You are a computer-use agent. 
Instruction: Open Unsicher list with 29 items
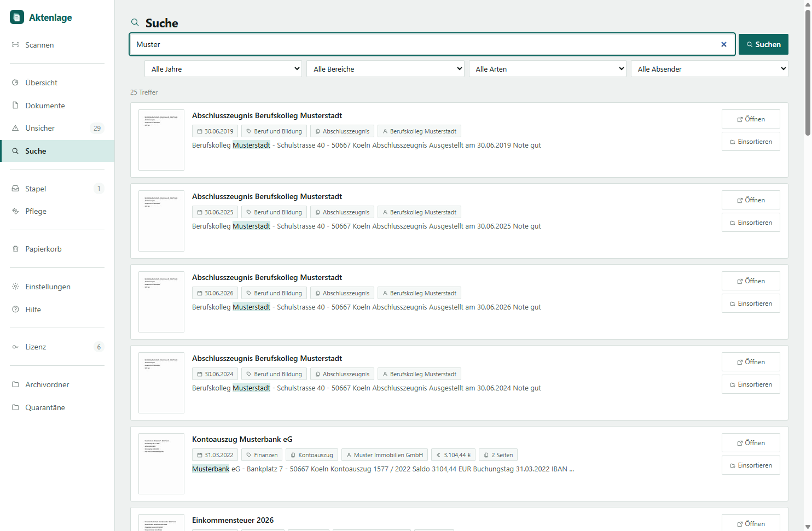tap(57, 128)
